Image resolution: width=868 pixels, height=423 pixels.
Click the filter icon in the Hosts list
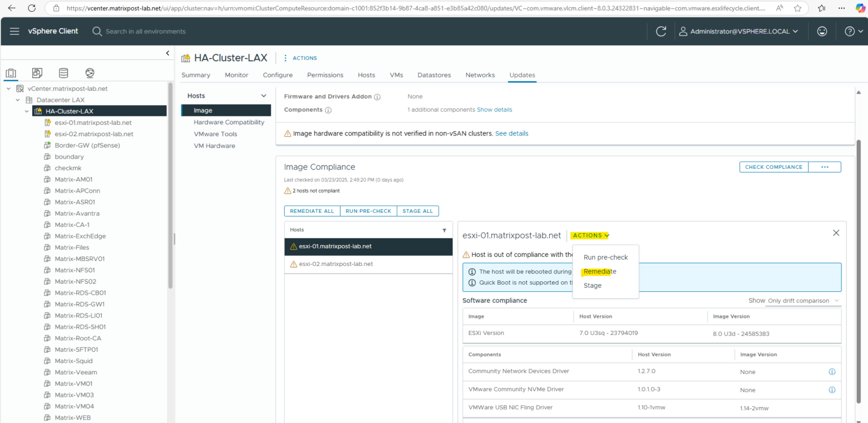(x=444, y=229)
